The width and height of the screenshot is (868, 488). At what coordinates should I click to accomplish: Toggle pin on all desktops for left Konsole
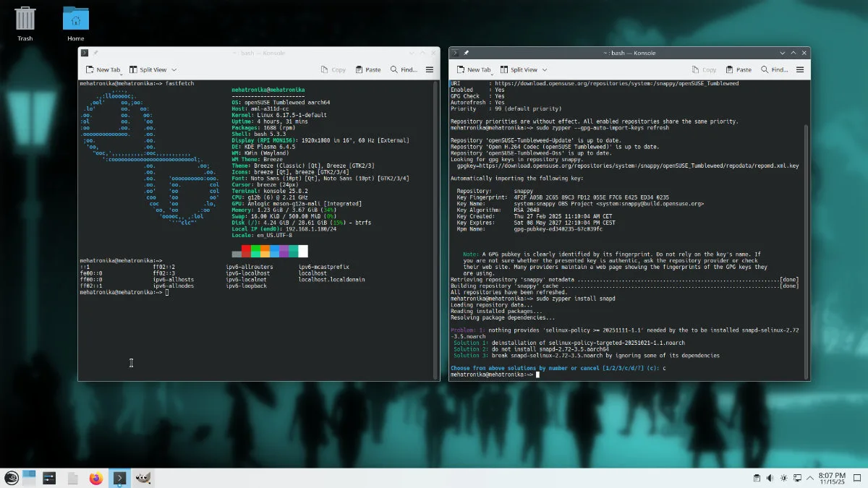(95, 53)
